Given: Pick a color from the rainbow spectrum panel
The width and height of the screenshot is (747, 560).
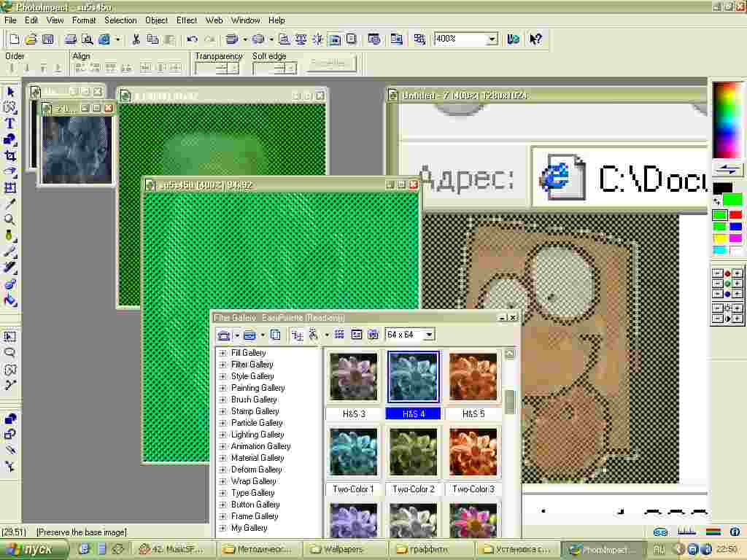Looking at the screenshot, I should (x=727, y=120).
